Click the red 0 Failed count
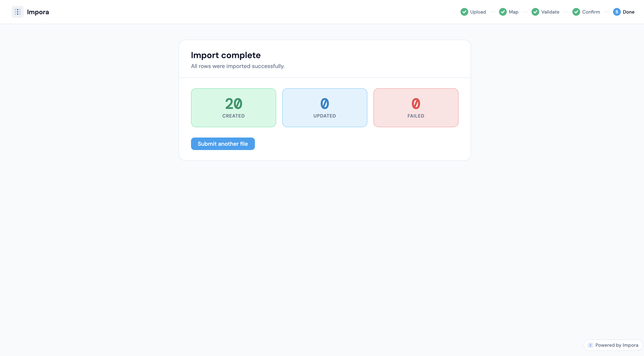The height and width of the screenshot is (356, 644). pyautogui.click(x=416, y=104)
